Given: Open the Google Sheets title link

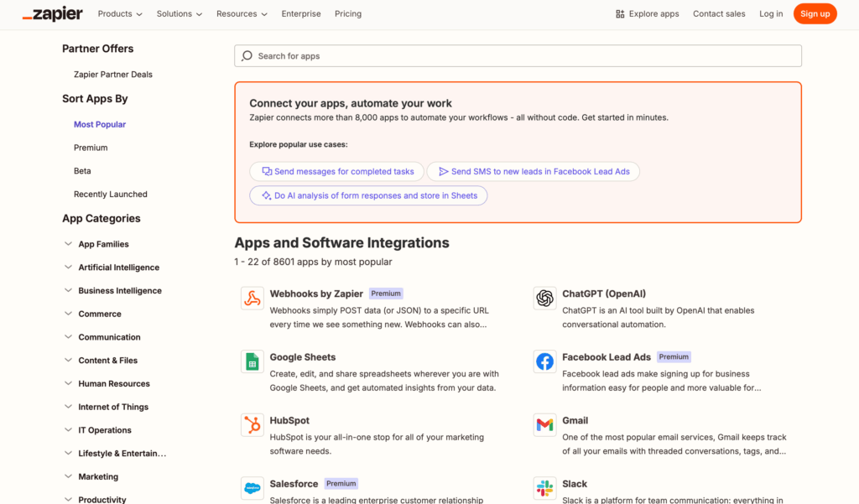Looking at the screenshot, I should coord(302,357).
